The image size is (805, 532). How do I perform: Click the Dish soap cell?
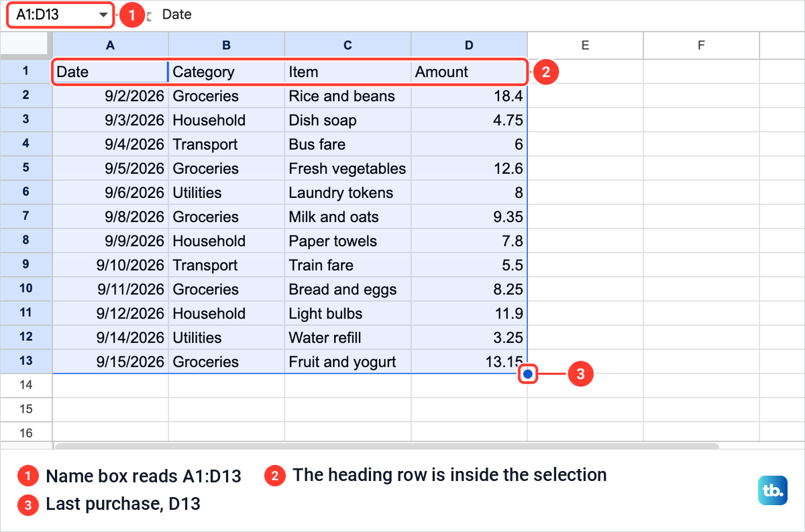coord(348,120)
